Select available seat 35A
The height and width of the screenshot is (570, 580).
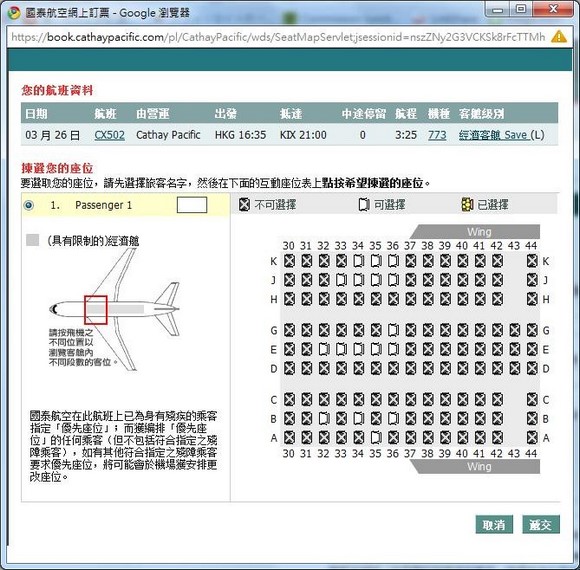click(x=376, y=437)
